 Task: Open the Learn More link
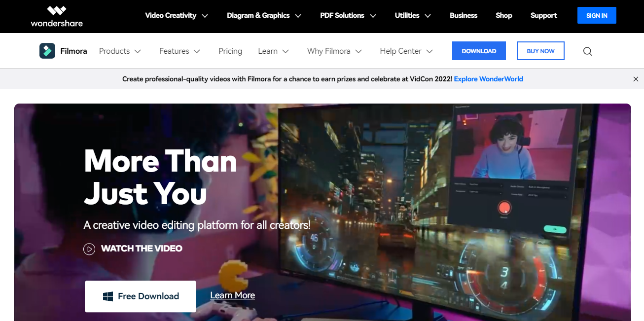tap(233, 295)
